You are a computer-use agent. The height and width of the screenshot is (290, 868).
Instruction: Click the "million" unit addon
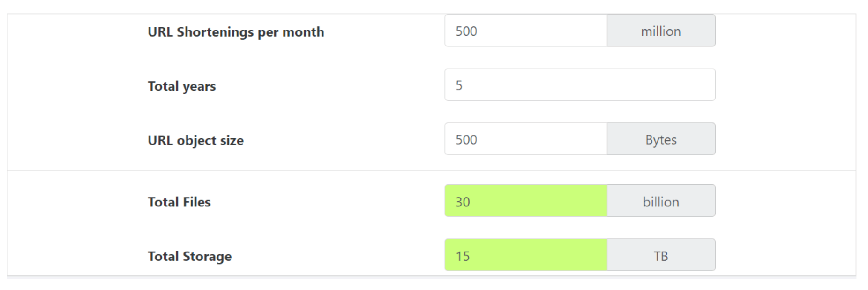click(x=661, y=31)
